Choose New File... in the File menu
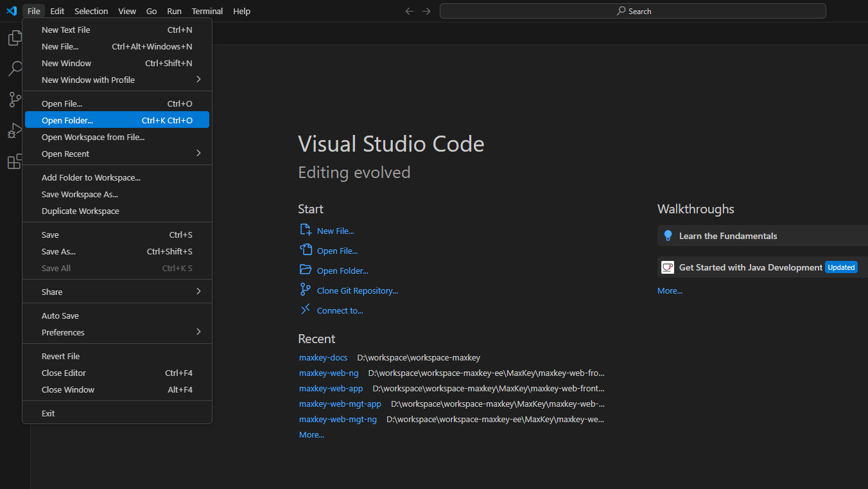Viewport: 868px width, 489px height. click(x=117, y=46)
